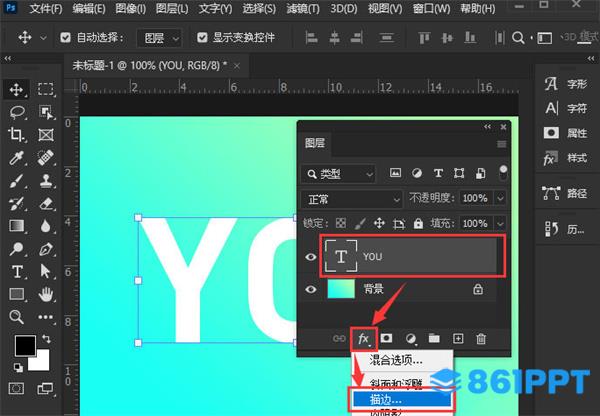Viewport: 600px width, 416px height.
Task: Click the fx layer style button
Action: (363, 339)
